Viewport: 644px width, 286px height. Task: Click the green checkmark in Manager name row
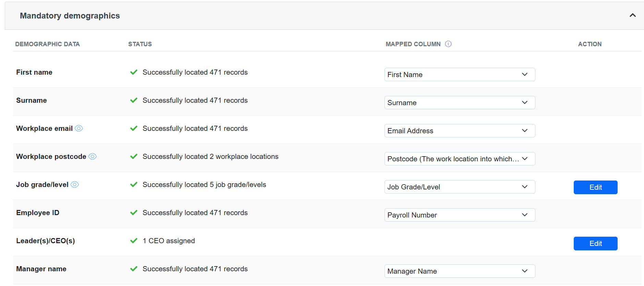(x=134, y=269)
